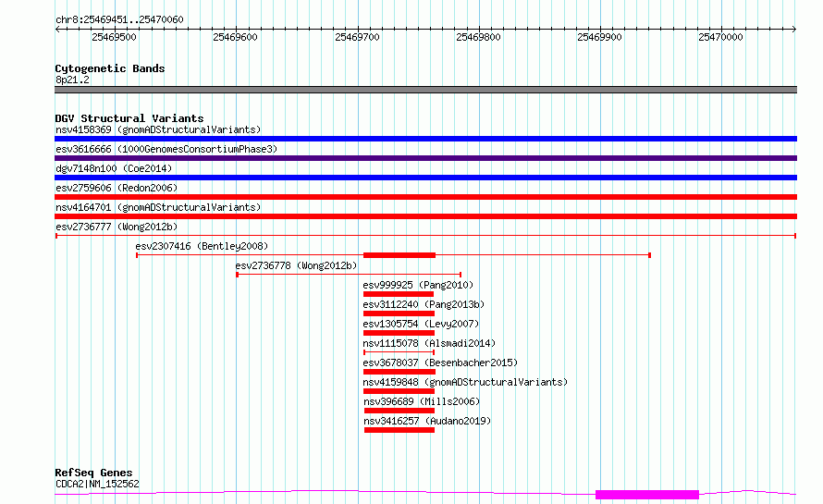The height and width of the screenshot is (504, 823).
Task: Click the chr8:25469451..25470060 region label
Action: 119,19
